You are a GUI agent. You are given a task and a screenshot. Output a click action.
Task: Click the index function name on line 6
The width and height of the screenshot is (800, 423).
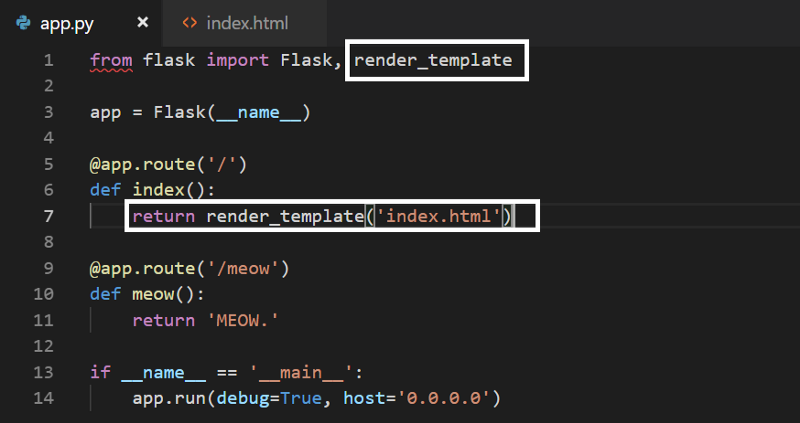click(x=159, y=190)
